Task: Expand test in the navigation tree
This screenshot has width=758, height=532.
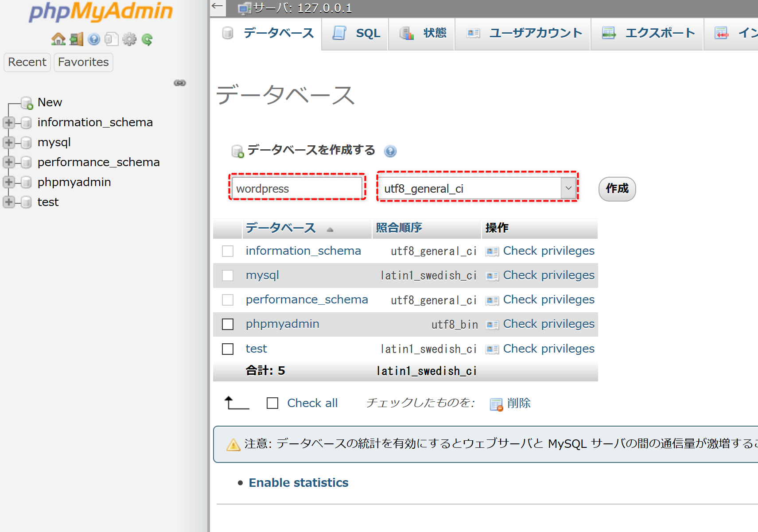Action: tap(9, 202)
